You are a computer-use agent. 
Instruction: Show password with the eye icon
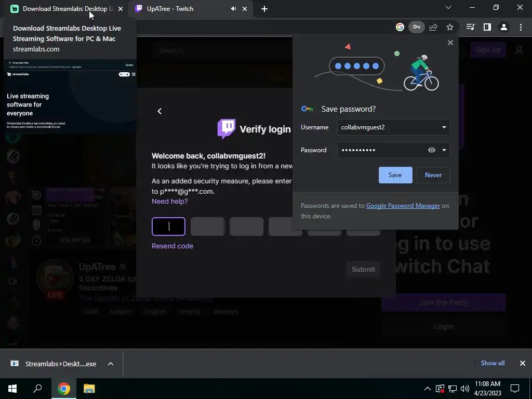pos(432,150)
